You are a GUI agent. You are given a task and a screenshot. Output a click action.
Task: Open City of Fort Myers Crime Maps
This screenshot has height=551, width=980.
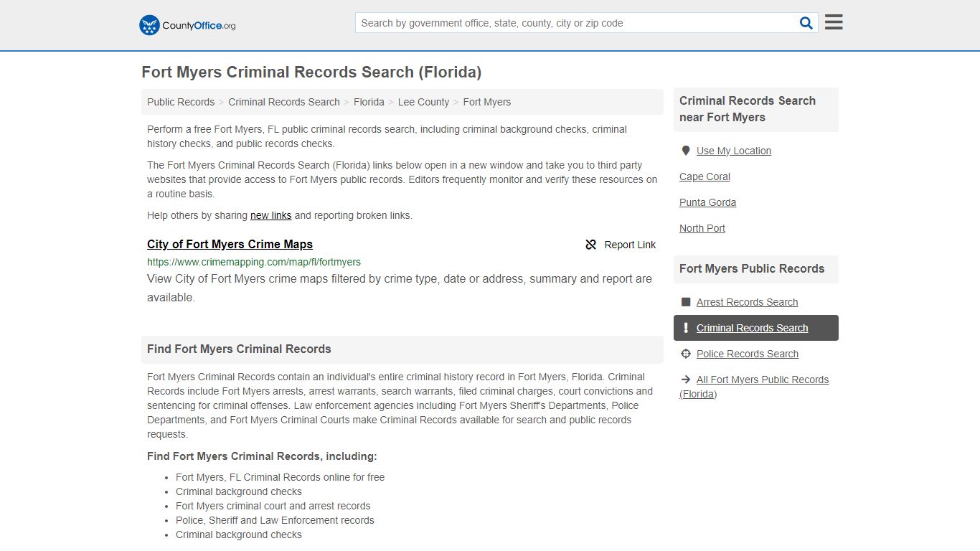230,244
